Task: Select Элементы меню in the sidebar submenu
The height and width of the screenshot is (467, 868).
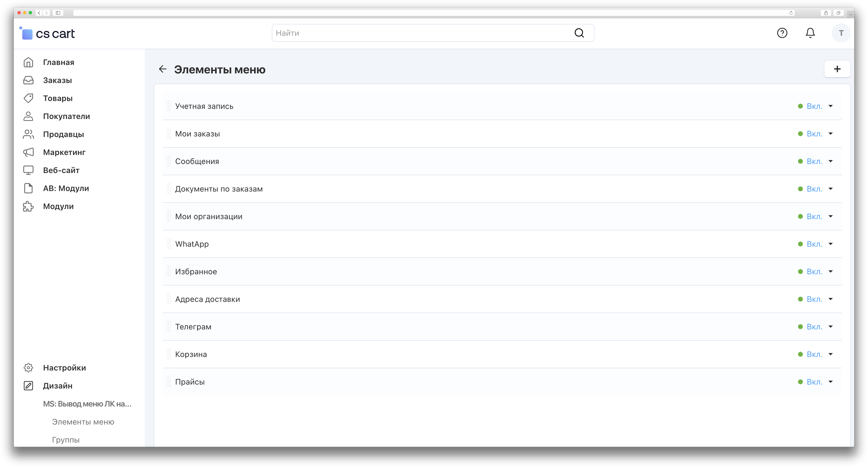Action: [x=83, y=422]
